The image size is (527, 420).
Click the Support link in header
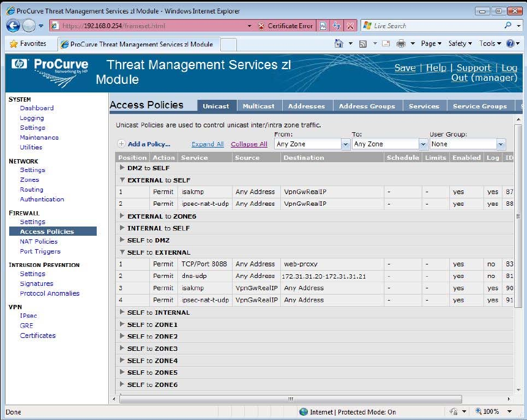pyautogui.click(x=474, y=67)
